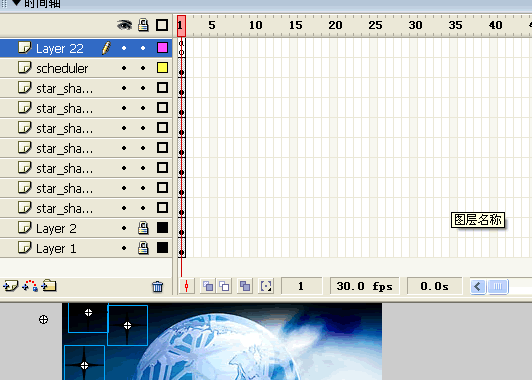Viewport: 532px width, 380px height.
Task: Enable onion skin outlines
Action: pyautogui.click(x=224, y=286)
